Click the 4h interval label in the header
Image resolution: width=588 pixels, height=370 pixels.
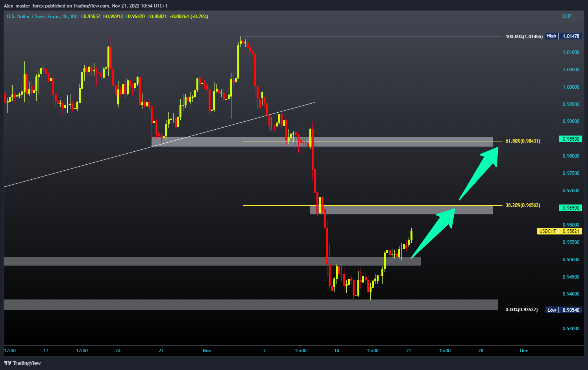[x=65, y=17]
